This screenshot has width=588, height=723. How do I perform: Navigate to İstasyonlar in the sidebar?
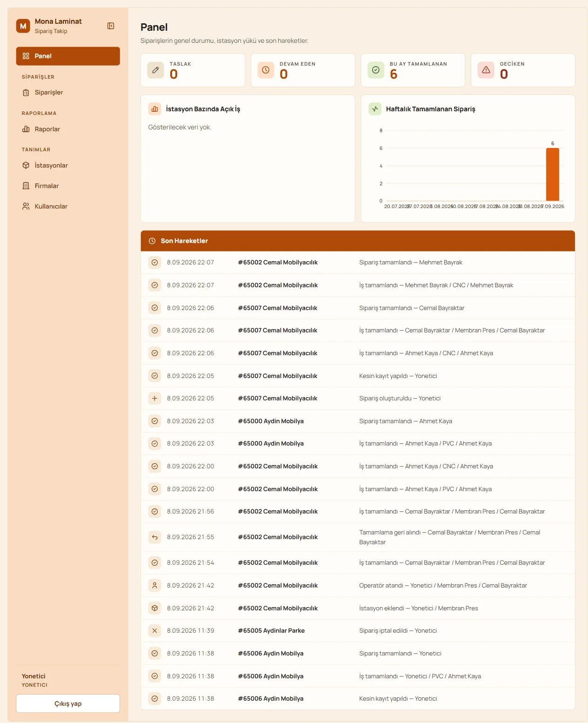68,165
